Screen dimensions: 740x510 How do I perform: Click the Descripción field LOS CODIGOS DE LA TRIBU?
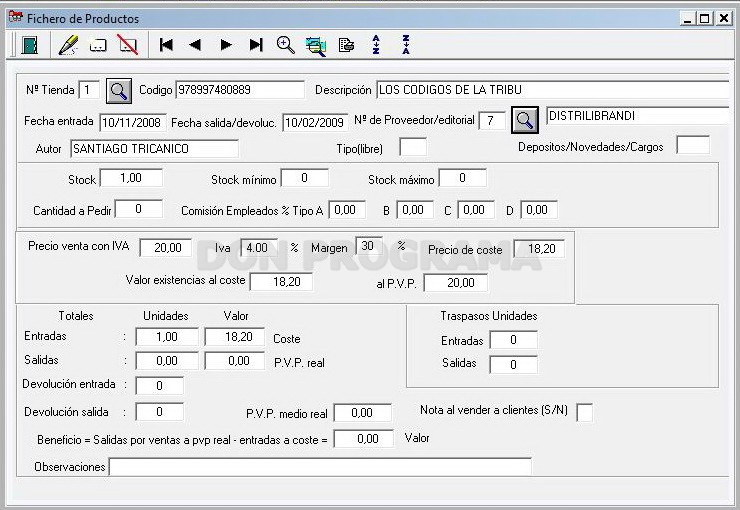click(553, 90)
